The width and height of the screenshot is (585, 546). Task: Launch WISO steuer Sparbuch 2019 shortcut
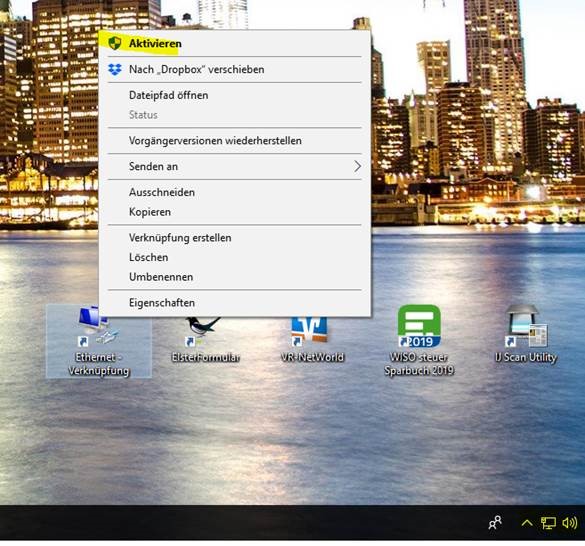(419, 340)
